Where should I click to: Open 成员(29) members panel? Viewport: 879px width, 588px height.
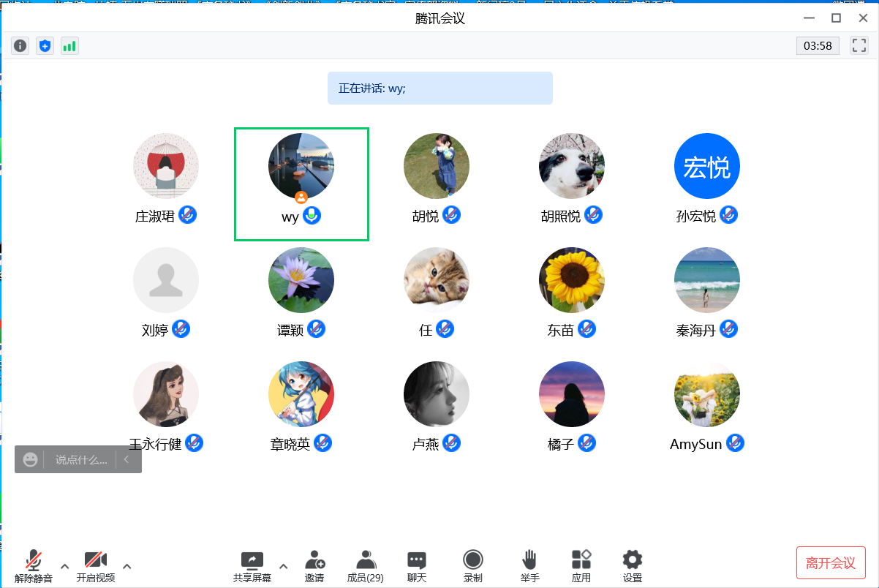click(x=366, y=565)
